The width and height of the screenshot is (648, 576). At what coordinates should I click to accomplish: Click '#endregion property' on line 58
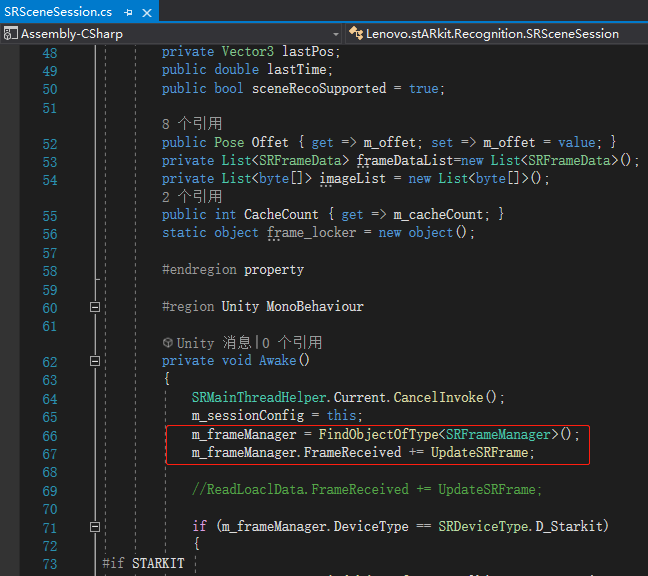coord(233,270)
